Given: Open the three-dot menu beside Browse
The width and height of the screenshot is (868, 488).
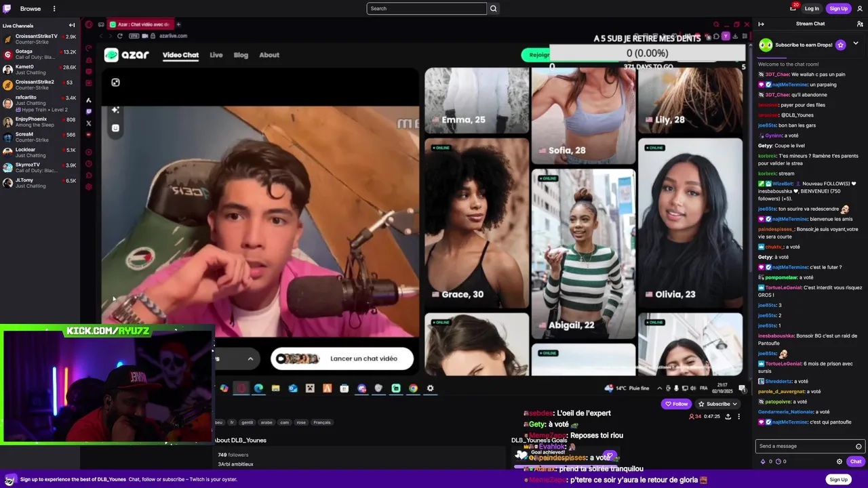Looking at the screenshot, I should tap(54, 9).
